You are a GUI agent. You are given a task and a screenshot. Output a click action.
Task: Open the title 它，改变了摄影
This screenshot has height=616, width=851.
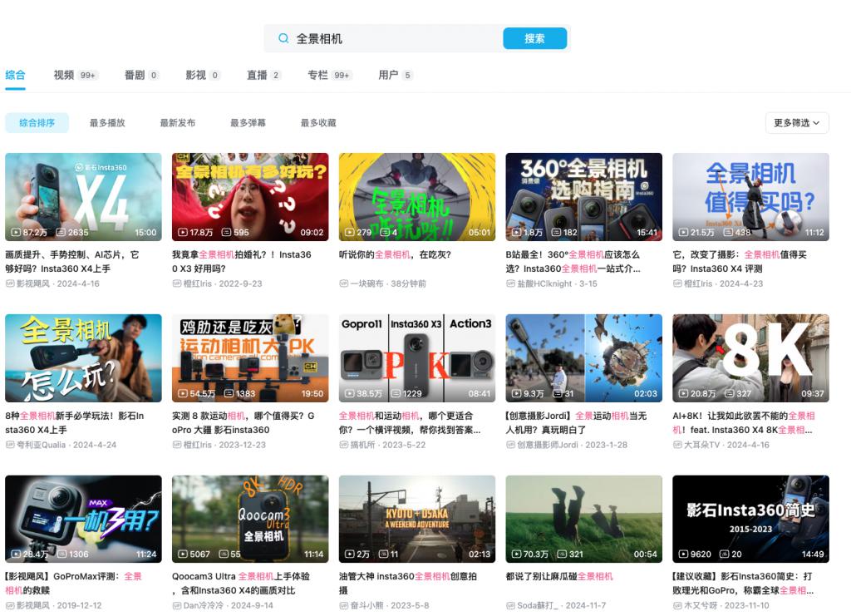pos(740,262)
